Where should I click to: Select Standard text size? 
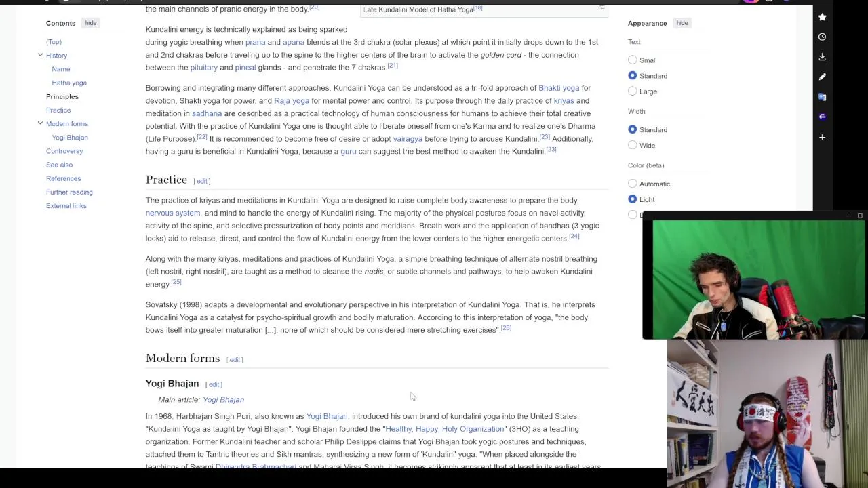pyautogui.click(x=633, y=76)
